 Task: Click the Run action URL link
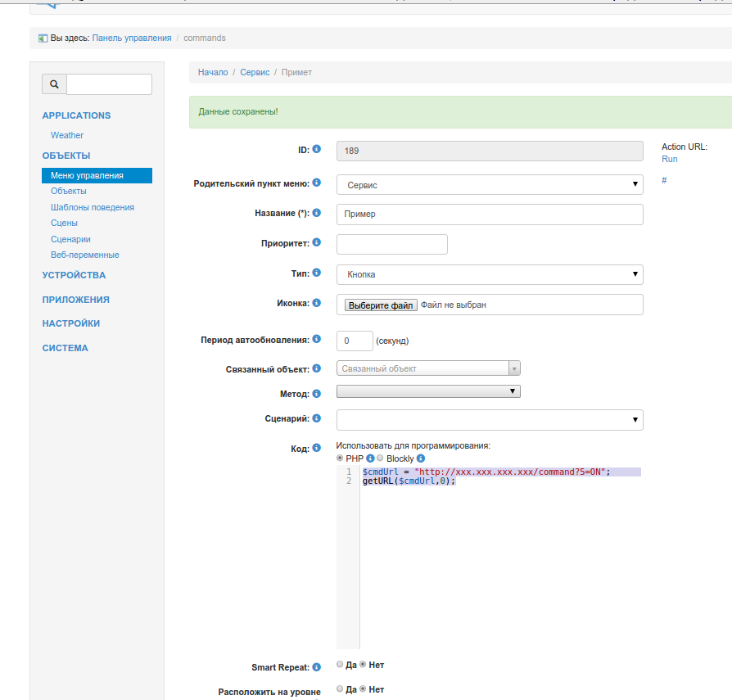(669, 159)
